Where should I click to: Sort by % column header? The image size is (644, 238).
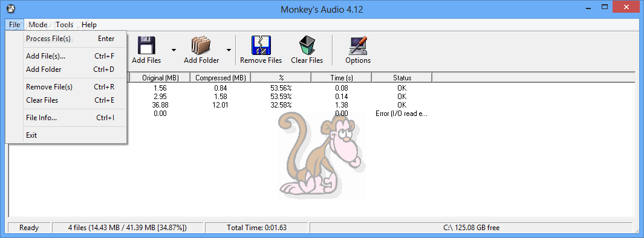tap(281, 77)
